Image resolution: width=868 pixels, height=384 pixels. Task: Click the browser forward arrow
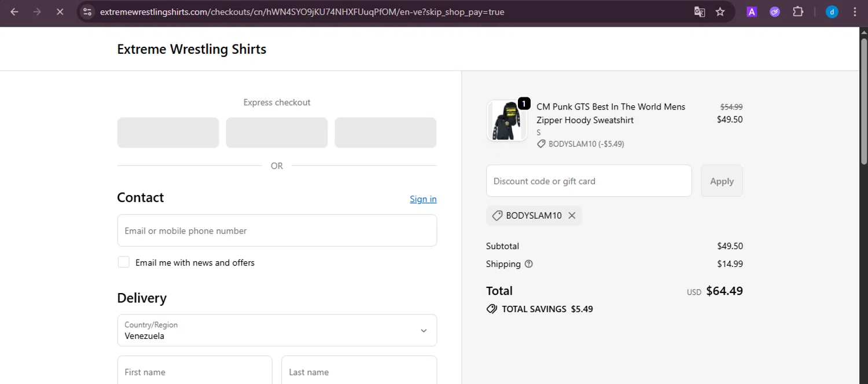pos(37,12)
